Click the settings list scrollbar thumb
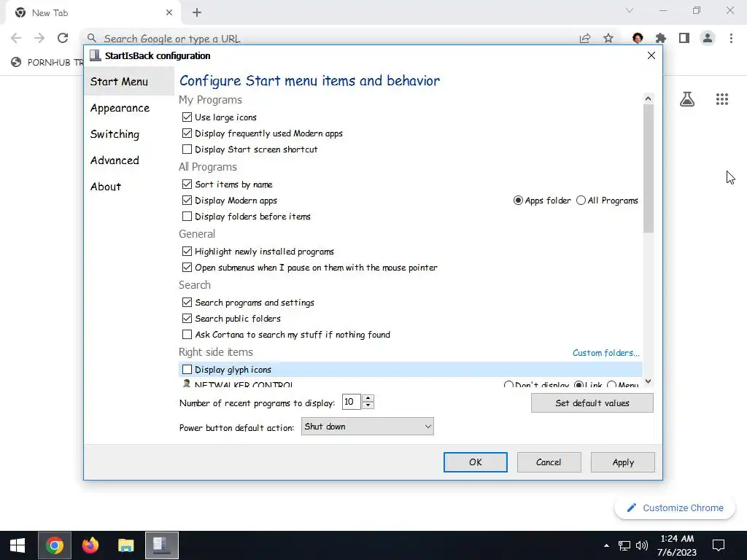The width and height of the screenshot is (747, 560). click(648, 168)
